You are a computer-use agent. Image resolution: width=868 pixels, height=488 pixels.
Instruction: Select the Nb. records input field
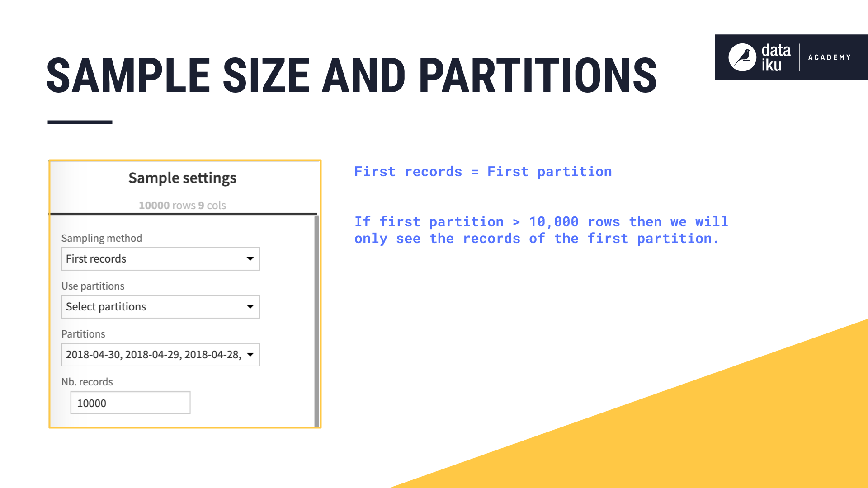(x=129, y=403)
